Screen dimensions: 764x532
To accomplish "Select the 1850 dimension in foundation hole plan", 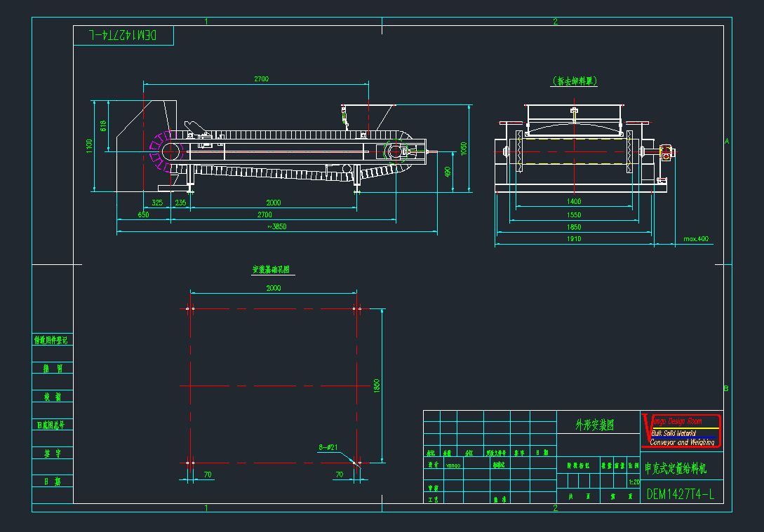I will tap(377, 386).
